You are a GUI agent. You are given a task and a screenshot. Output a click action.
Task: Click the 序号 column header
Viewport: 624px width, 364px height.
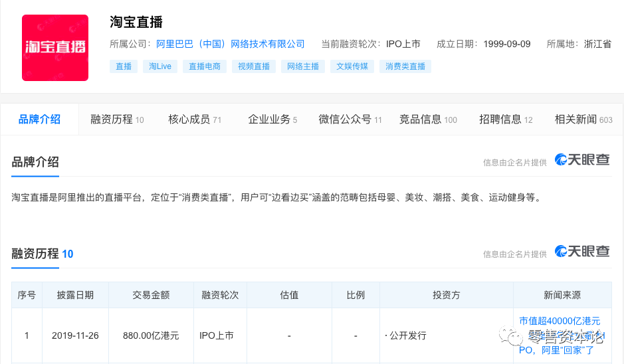pos(27,295)
